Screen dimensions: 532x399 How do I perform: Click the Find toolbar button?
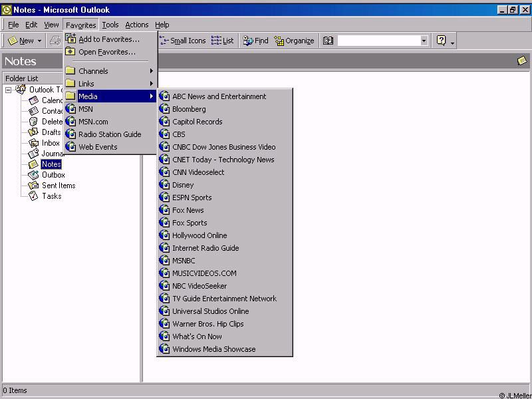(x=255, y=41)
